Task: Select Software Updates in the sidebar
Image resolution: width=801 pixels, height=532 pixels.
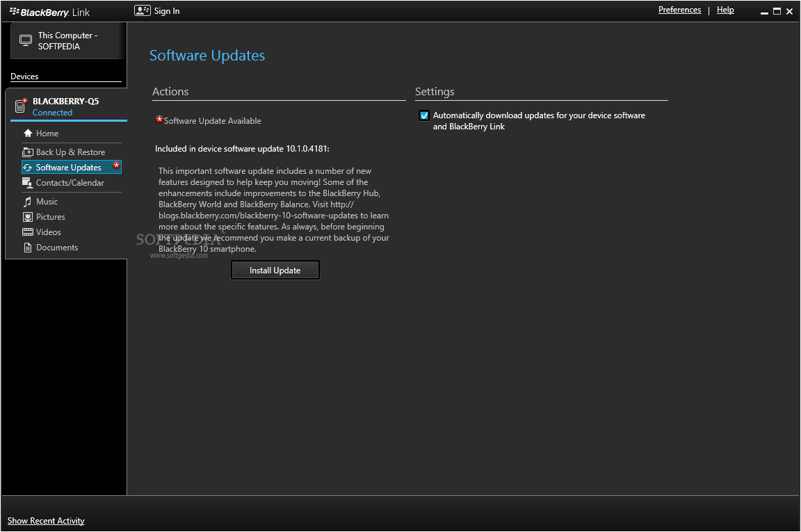Action: pyautogui.click(x=72, y=167)
